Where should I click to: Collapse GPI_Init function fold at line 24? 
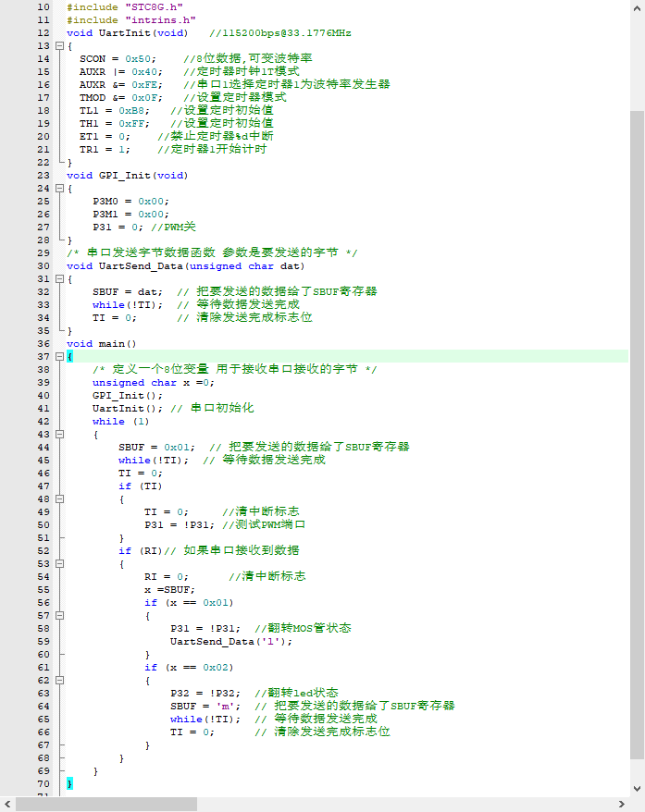pos(59,188)
